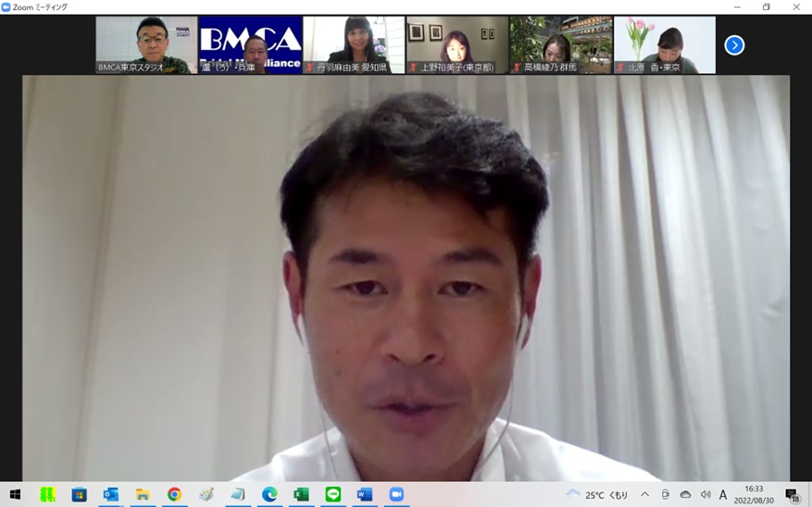The image size is (812, 507).
Task: Open the notification center icon
Action: (792, 495)
